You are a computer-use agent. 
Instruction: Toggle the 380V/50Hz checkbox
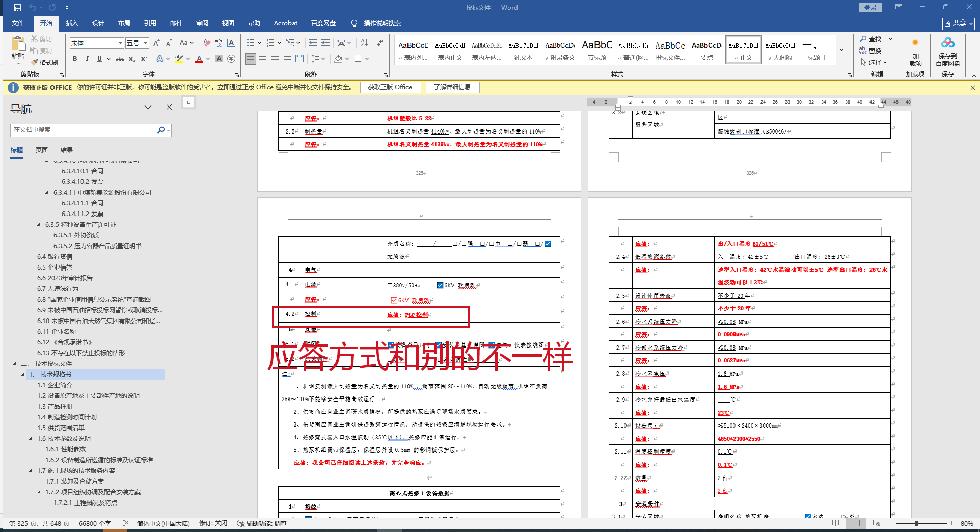[390, 285]
